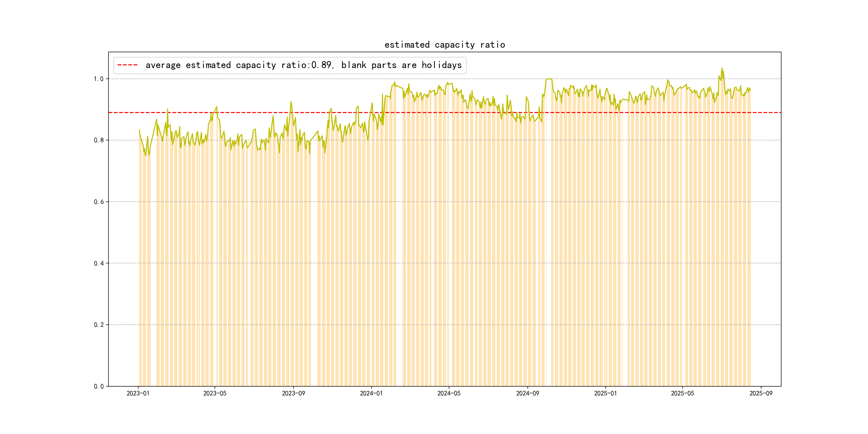The image size is (868, 434).
Task: Click the 0.2 y-axis tick label
Action: point(98,325)
